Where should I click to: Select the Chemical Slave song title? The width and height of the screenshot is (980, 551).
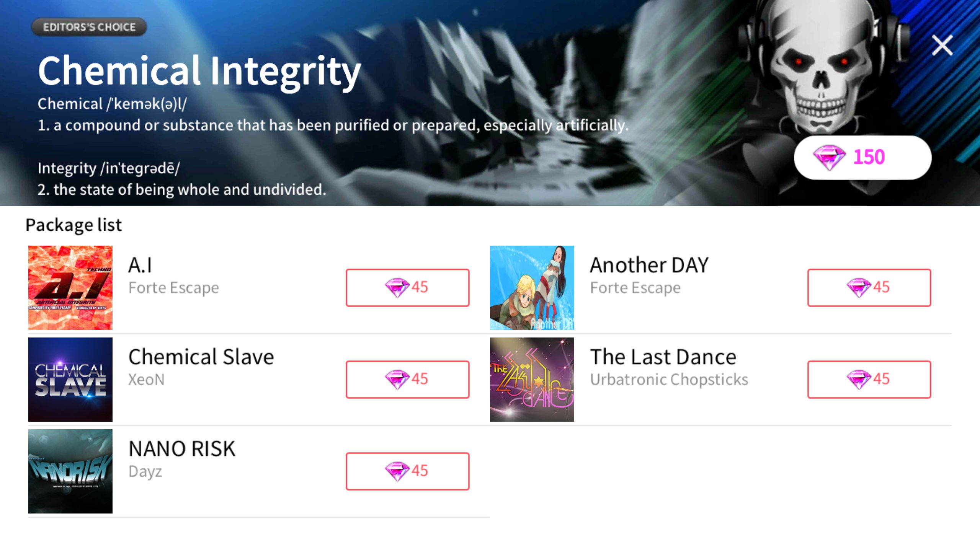pos(201,357)
